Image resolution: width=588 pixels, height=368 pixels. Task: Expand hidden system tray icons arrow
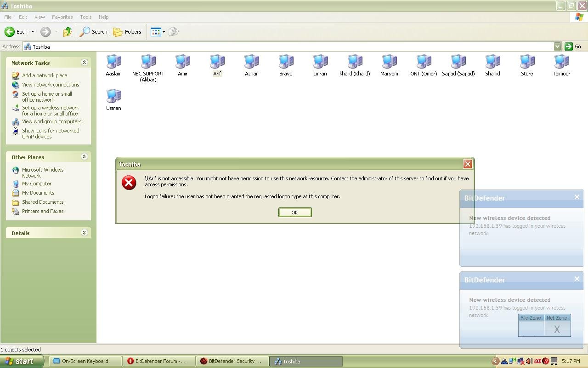click(x=495, y=361)
